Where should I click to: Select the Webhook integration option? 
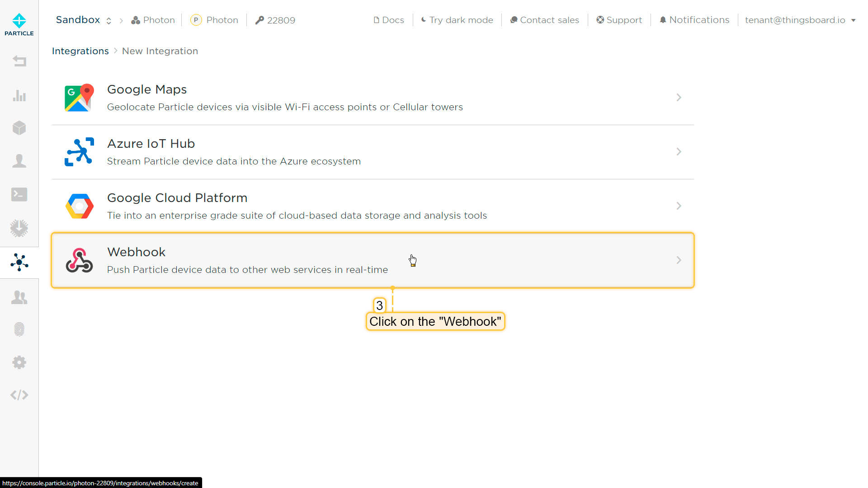pos(373,260)
